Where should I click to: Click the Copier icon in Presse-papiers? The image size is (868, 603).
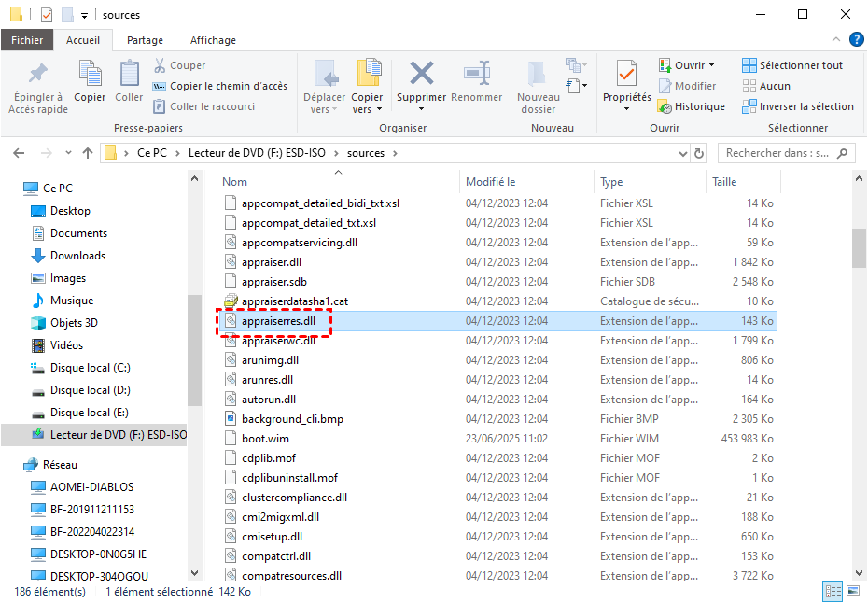coord(90,75)
